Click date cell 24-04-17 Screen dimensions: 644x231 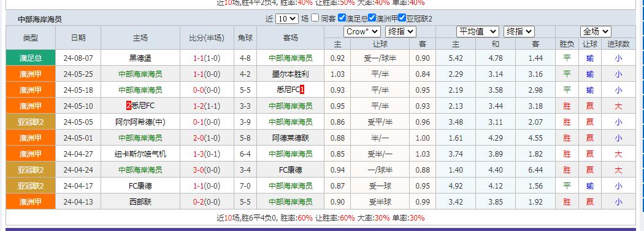(x=78, y=186)
